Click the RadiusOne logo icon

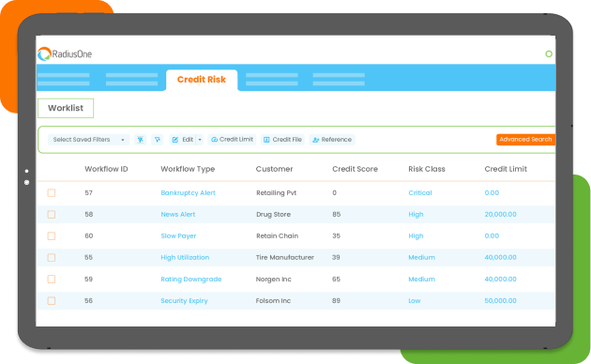(x=44, y=53)
